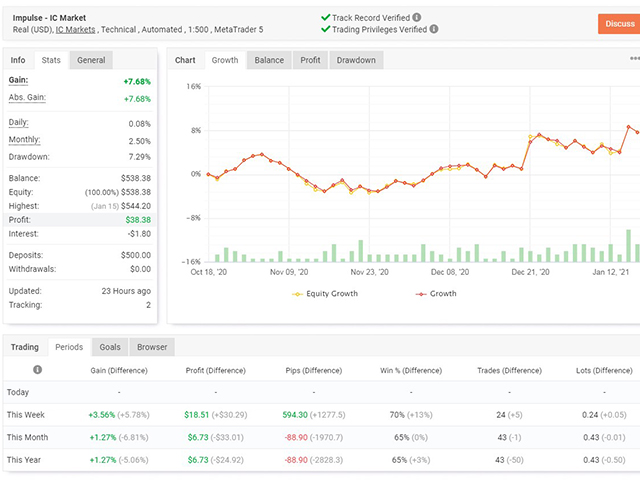Click the underlined Monthly label
The height and width of the screenshot is (480, 640).
[25, 140]
